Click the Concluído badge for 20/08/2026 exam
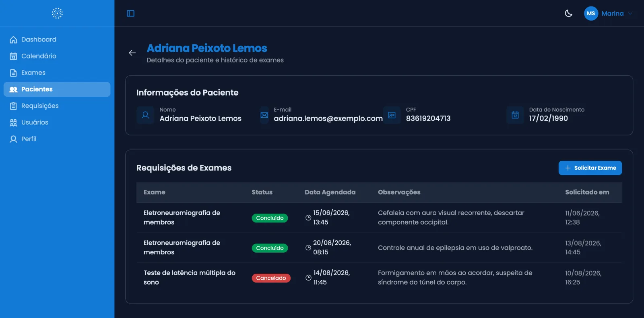The height and width of the screenshot is (318, 644). click(270, 248)
